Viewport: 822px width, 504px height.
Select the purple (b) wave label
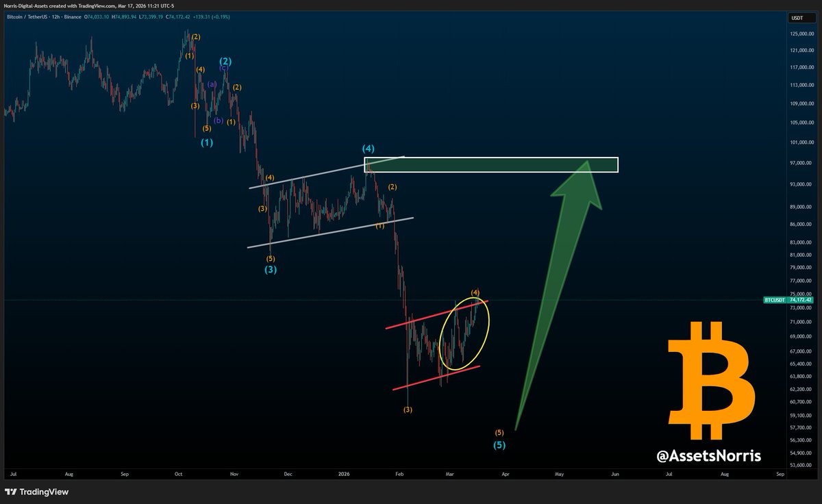point(219,121)
